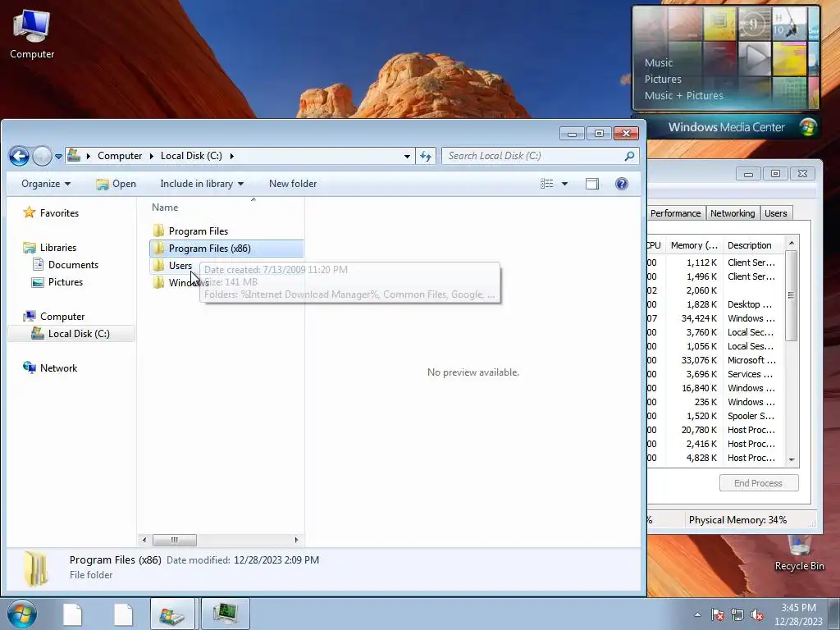Click the change view icon in toolbar
Screen dimensions: 840x630
546,184
